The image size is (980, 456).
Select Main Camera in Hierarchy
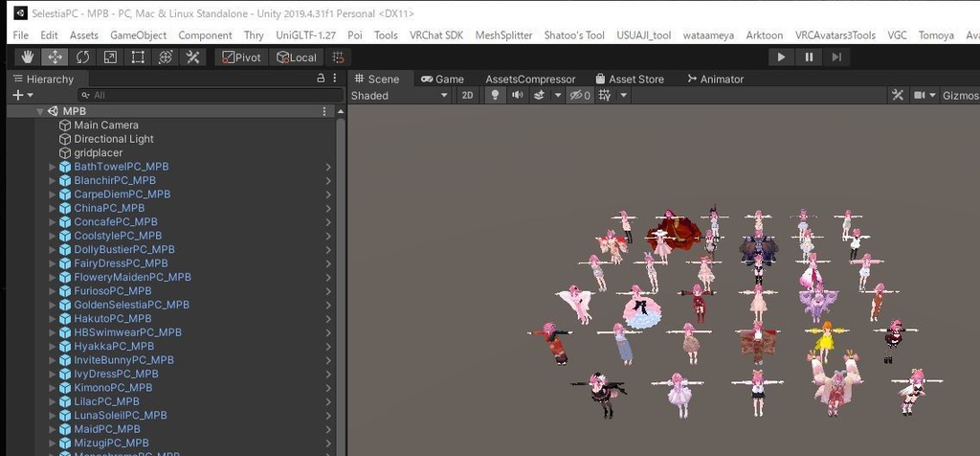point(106,125)
